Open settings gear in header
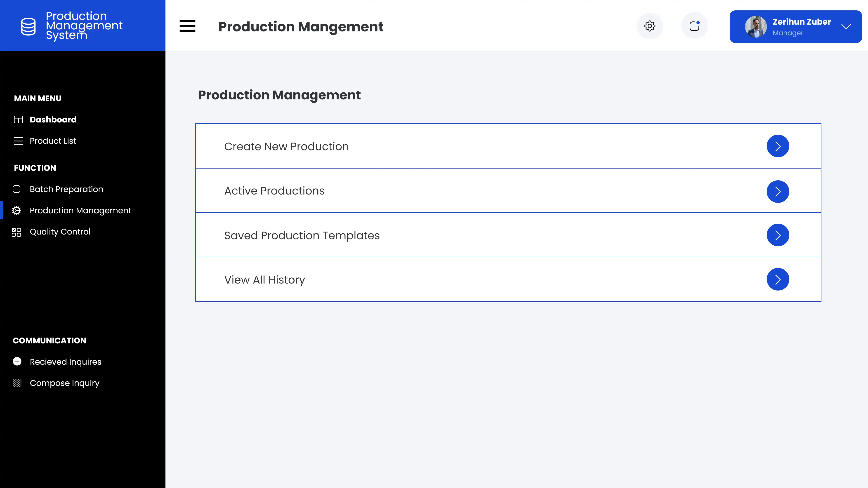 click(x=650, y=26)
